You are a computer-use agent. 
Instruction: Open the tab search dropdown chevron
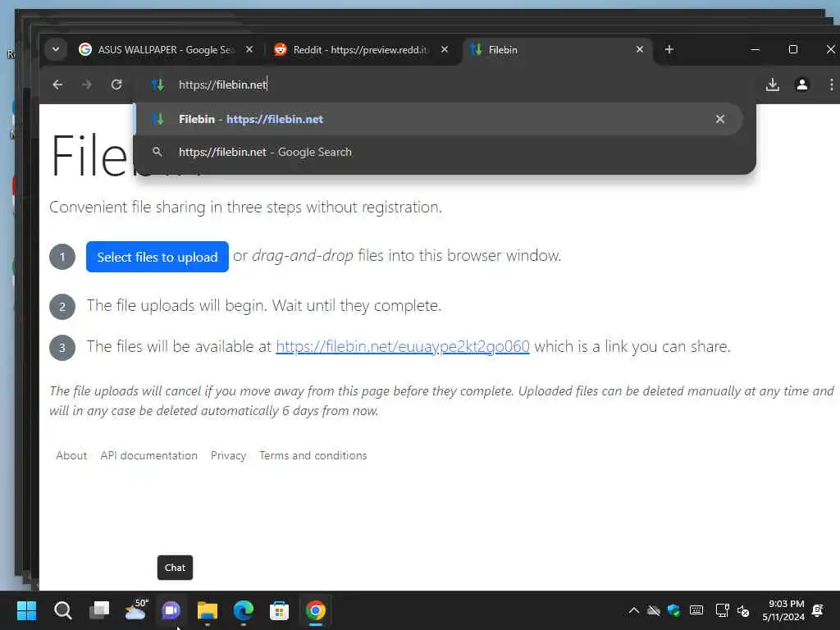pos(55,50)
